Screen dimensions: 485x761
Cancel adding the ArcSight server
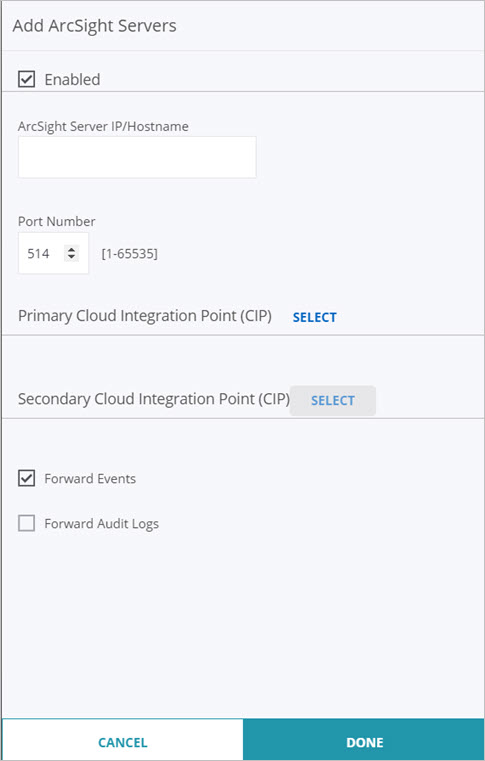click(x=122, y=742)
